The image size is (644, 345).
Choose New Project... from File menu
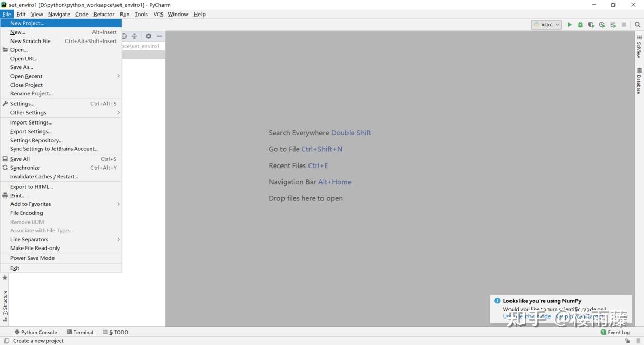pyautogui.click(x=61, y=23)
